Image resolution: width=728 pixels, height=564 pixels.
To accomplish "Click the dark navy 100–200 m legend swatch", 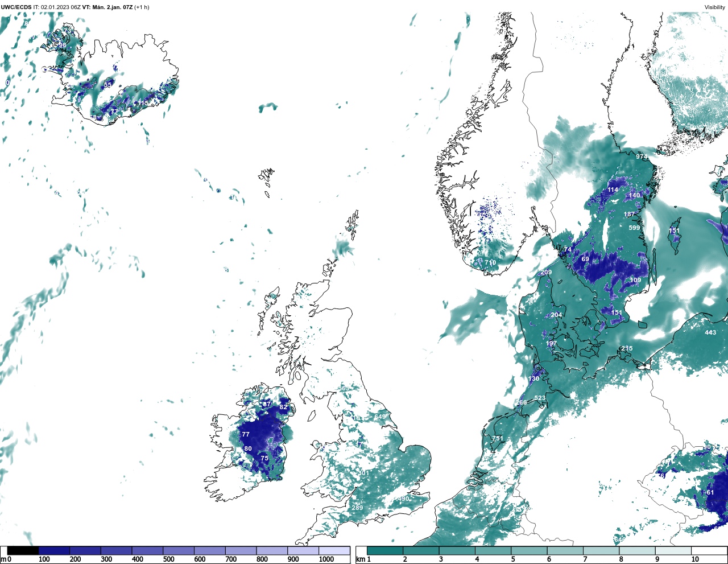I will (54, 550).
